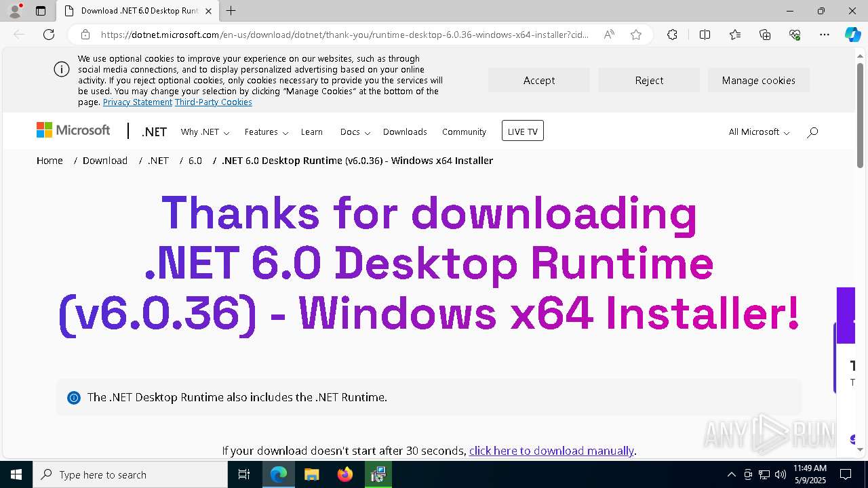Screen dimensions: 868x488
Task: Reject optional cookies
Action: [x=649, y=80]
